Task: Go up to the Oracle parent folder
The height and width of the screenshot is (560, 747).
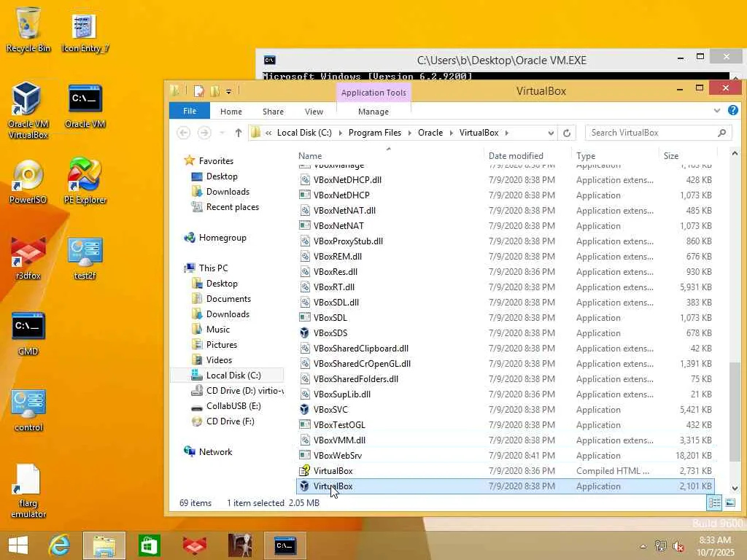Action: 239,133
